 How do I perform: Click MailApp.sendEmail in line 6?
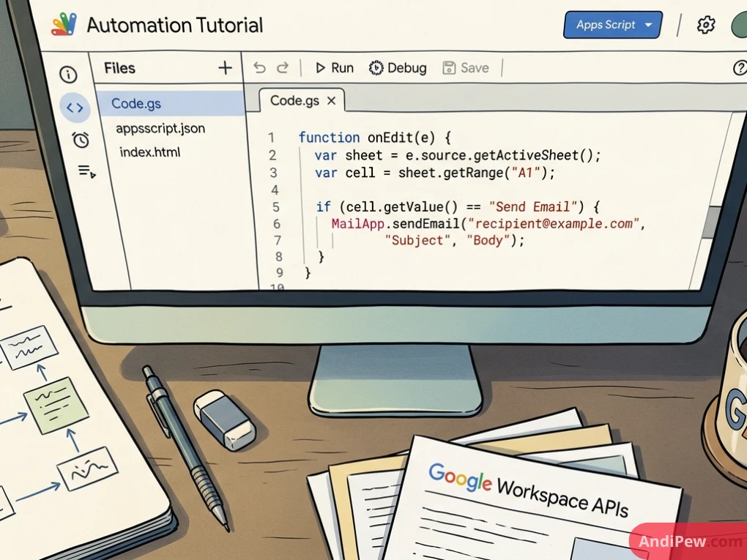[395, 223]
